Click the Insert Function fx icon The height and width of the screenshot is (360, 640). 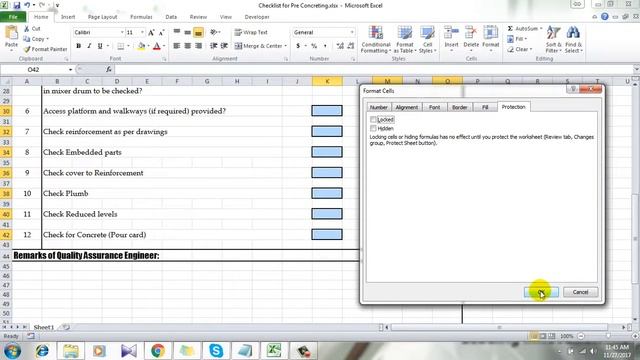pyautogui.click(x=109, y=69)
